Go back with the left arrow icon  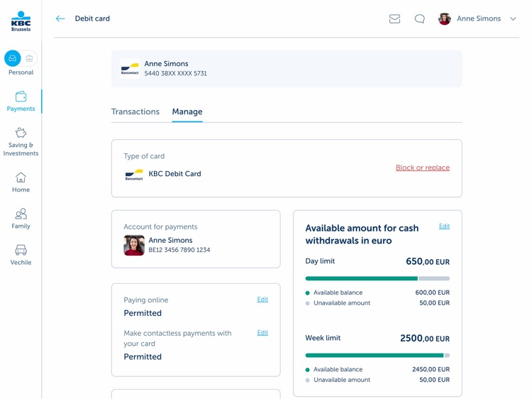(60, 18)
